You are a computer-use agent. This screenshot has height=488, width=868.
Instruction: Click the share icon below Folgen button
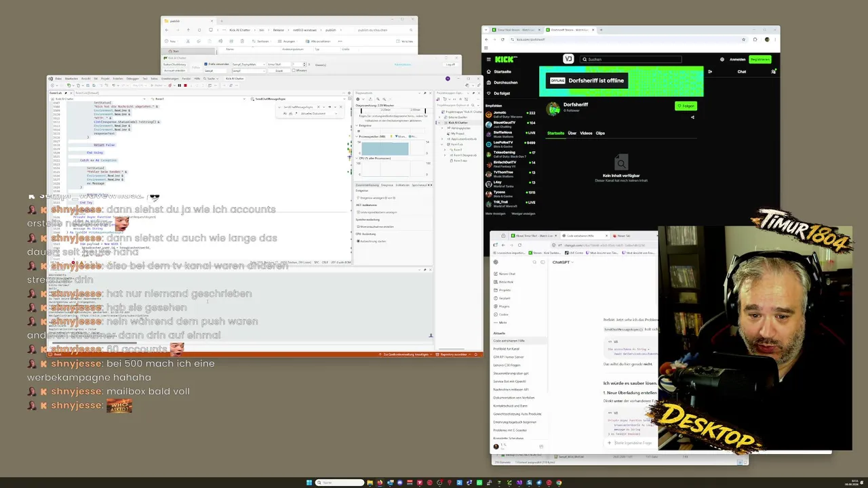click(x=692, y=117)
